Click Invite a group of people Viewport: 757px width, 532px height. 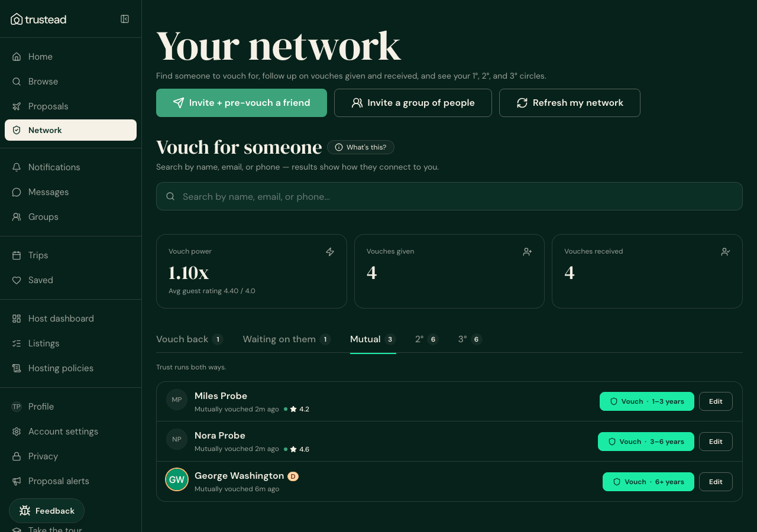[x=413, y=103]
